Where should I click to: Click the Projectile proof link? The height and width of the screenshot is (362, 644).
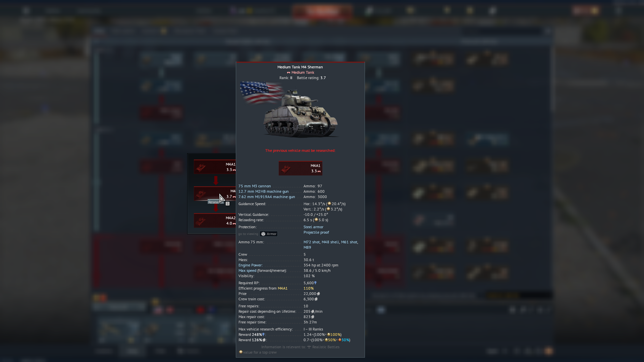[316, 232]
